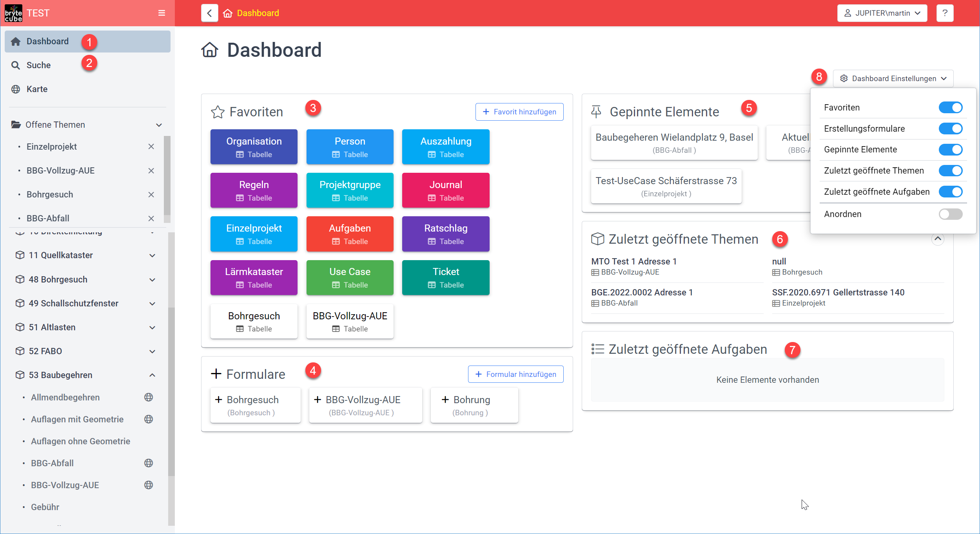Click the pin icon beside Gepinnte Elemente

click(x=596, y=112)
